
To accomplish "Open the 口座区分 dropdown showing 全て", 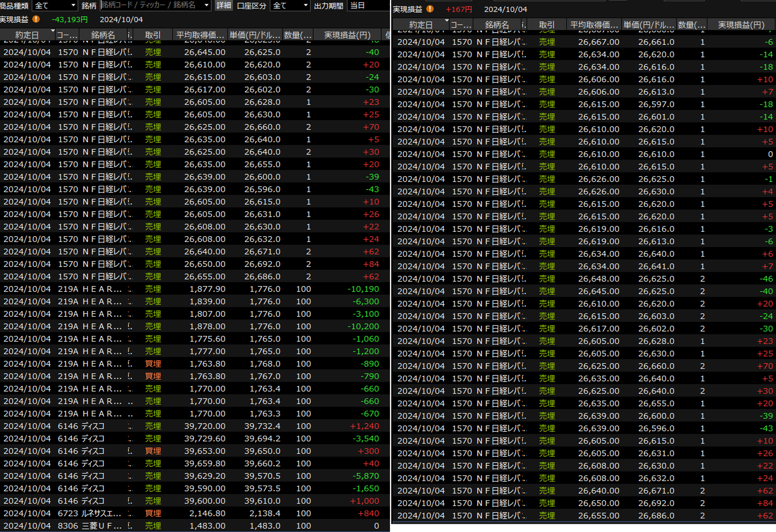I will coord(290,5).
